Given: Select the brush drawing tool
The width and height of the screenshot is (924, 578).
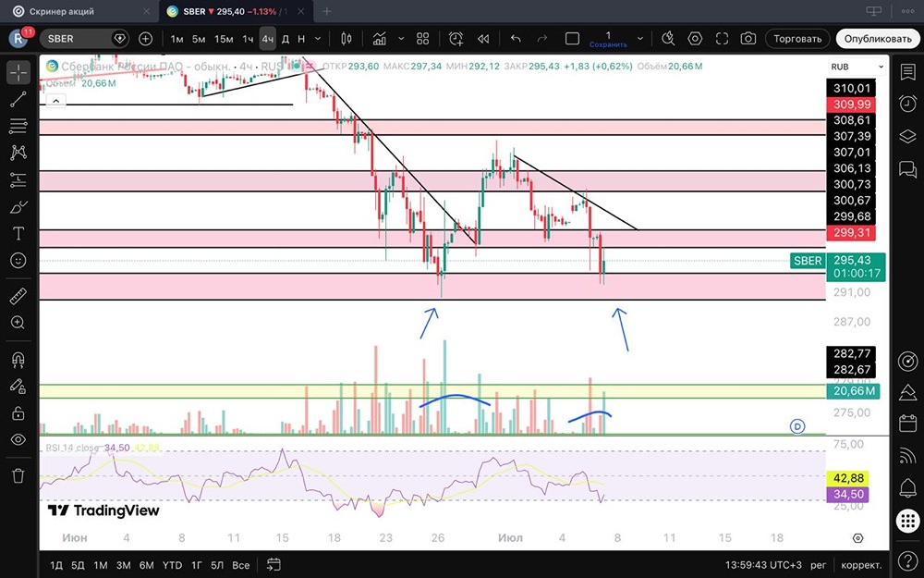Looking at the screenshot, I should point(18,207).
